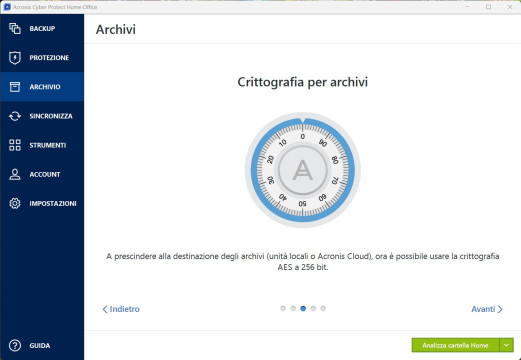Click the Strumenti grid icon
The height and width of the screenshot is (360, 521).
point(15,145)
